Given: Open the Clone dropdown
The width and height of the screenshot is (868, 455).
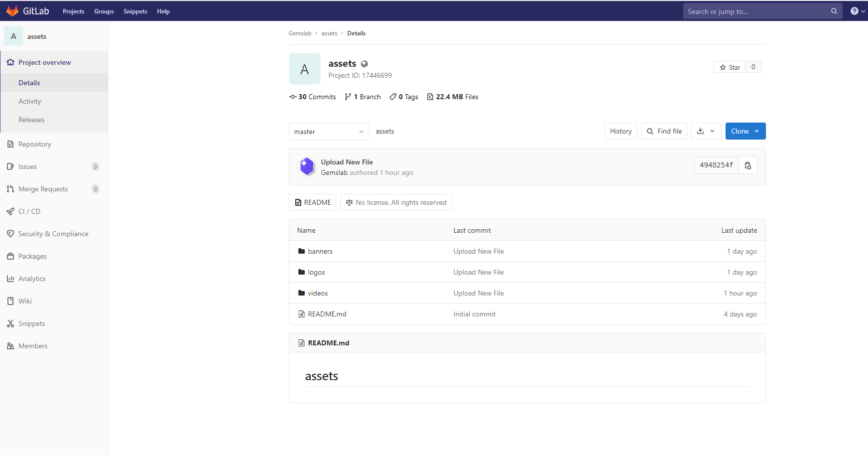Looking at the screenshot, I should (745, 131).
